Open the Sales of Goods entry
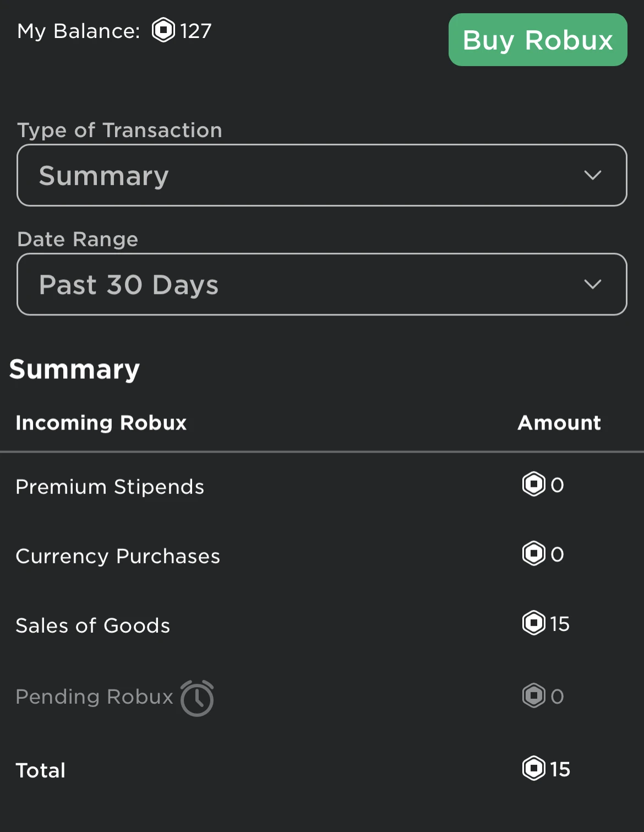The width and height of the screenshot is (644, 832). pyautogui.click(x=93, y=626)
